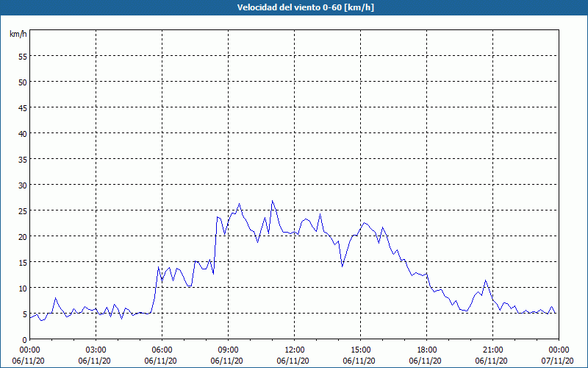
Task: Click the wind speed peak near 11:00
Action: [272, 201]
